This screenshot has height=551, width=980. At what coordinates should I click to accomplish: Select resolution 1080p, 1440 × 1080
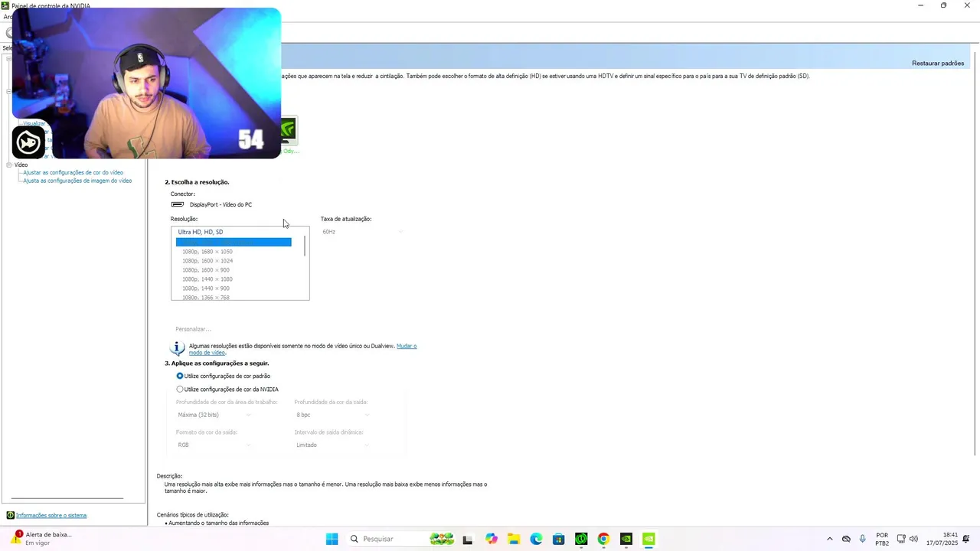pos(207,279)
